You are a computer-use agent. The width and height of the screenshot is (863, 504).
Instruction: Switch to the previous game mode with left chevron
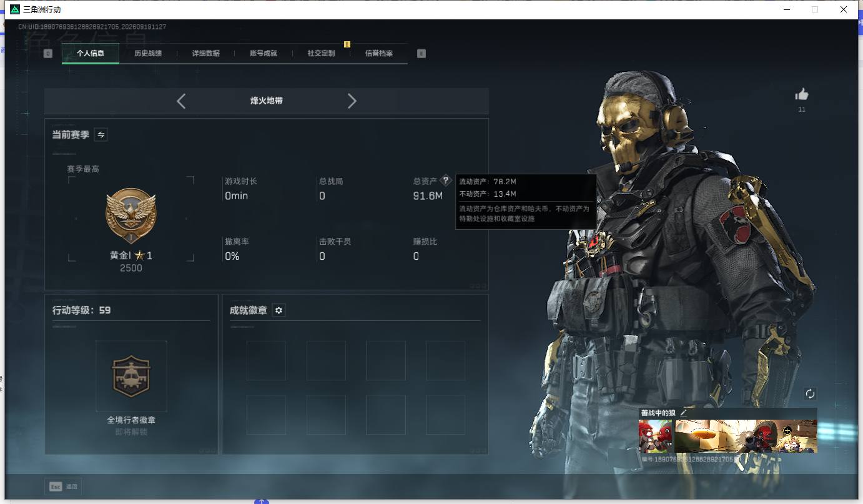coord(181,101)
